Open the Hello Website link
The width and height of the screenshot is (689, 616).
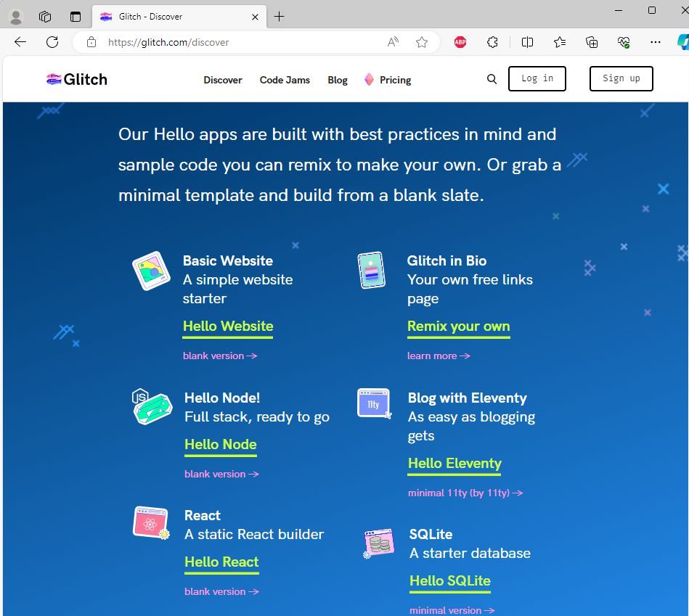point(228,327)
